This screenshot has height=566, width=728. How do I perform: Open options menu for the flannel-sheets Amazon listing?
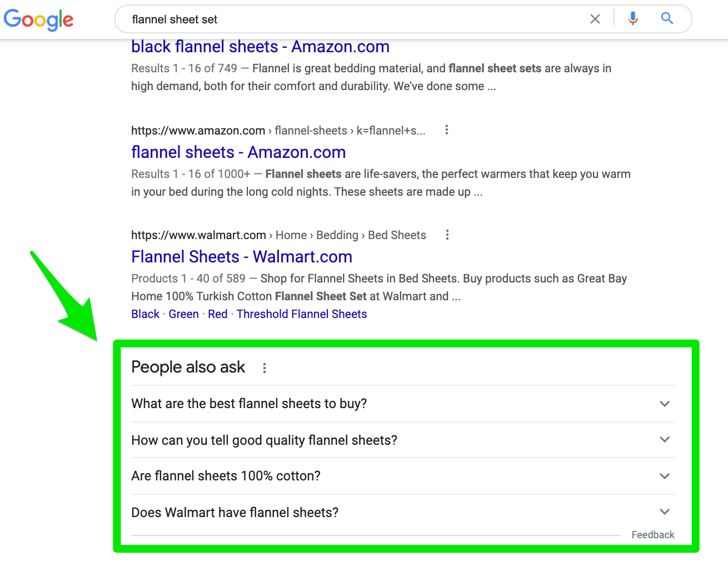(x=447, y=130)
